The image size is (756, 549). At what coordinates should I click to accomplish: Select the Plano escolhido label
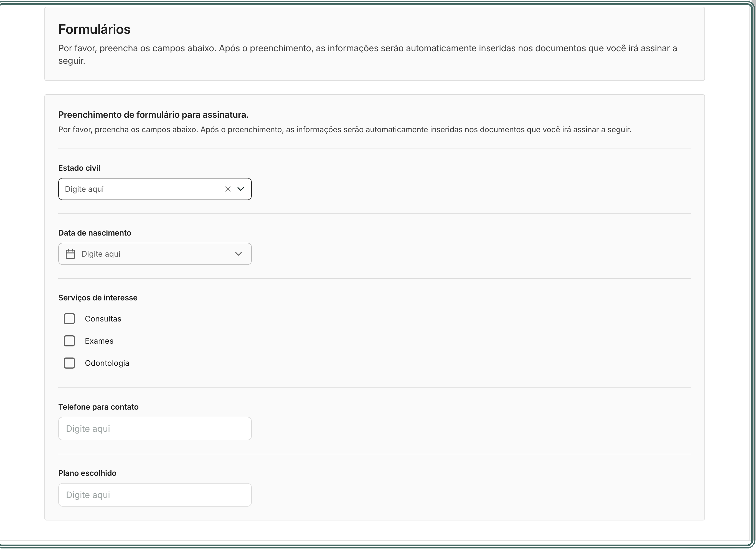pyautogui.click(x=87, y=473)
